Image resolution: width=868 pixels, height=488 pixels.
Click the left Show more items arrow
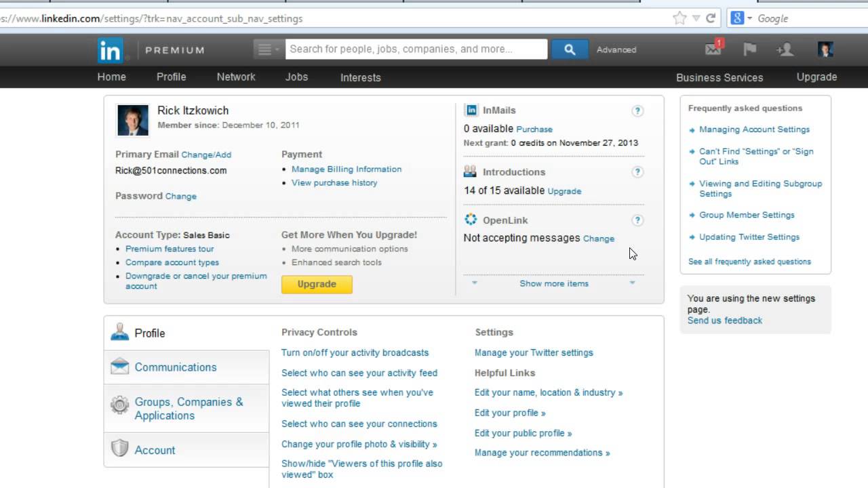coord(475,283)
